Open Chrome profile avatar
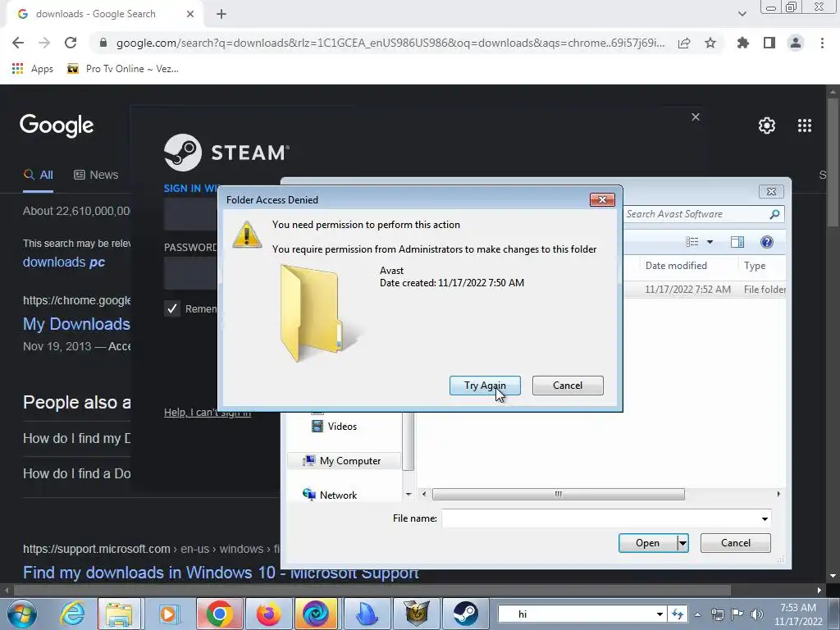This screenshot has width=840, height=630. pos(796,43)
